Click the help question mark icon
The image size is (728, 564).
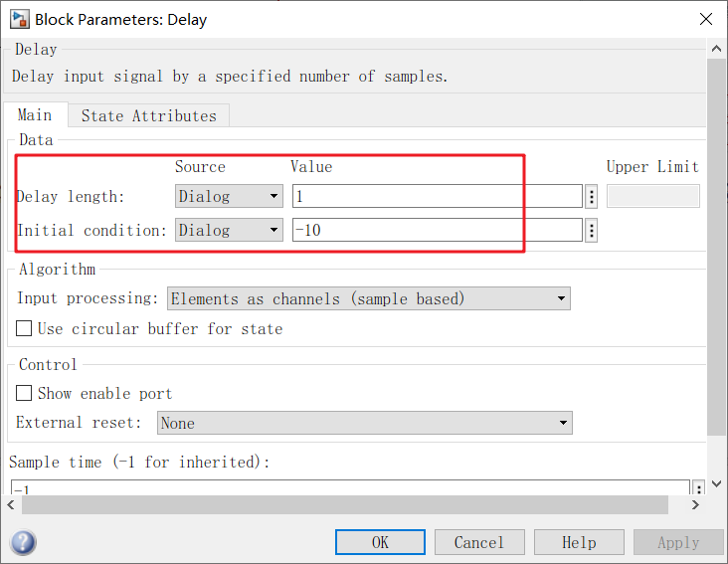click(23, 542)
